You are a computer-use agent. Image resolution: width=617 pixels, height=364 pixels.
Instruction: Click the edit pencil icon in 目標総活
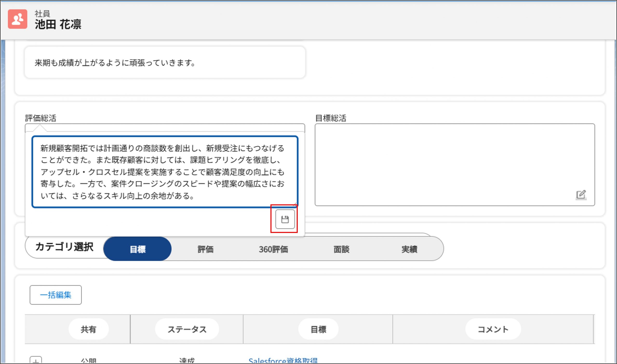581,195
